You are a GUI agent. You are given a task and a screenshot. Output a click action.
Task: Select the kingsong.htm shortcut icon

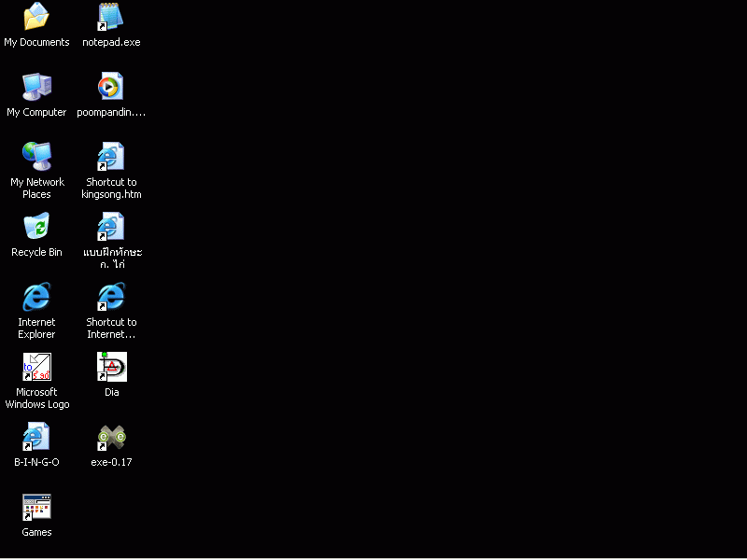[111, 157]
